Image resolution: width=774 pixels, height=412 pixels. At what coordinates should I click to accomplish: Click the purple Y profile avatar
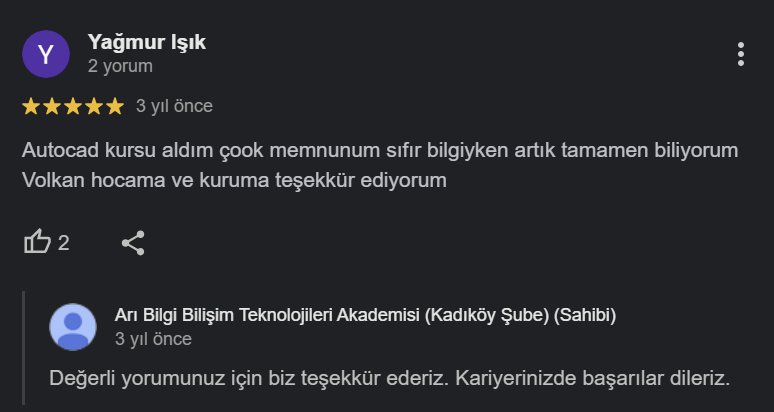[46, 54]
